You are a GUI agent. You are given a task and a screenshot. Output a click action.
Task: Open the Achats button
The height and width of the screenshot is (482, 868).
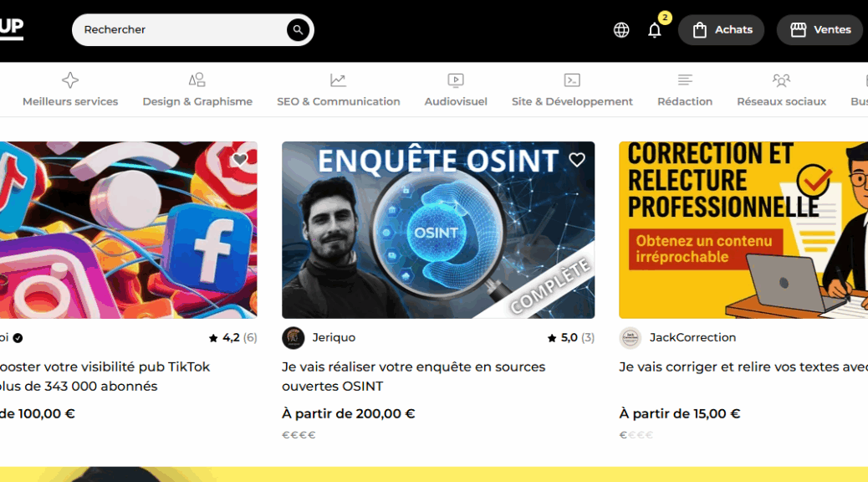pos(722,30)
